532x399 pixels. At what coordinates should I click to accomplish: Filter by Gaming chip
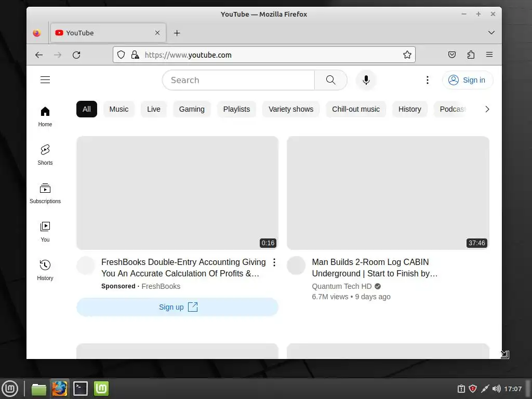pyautogui.click(x=192, y=109)
